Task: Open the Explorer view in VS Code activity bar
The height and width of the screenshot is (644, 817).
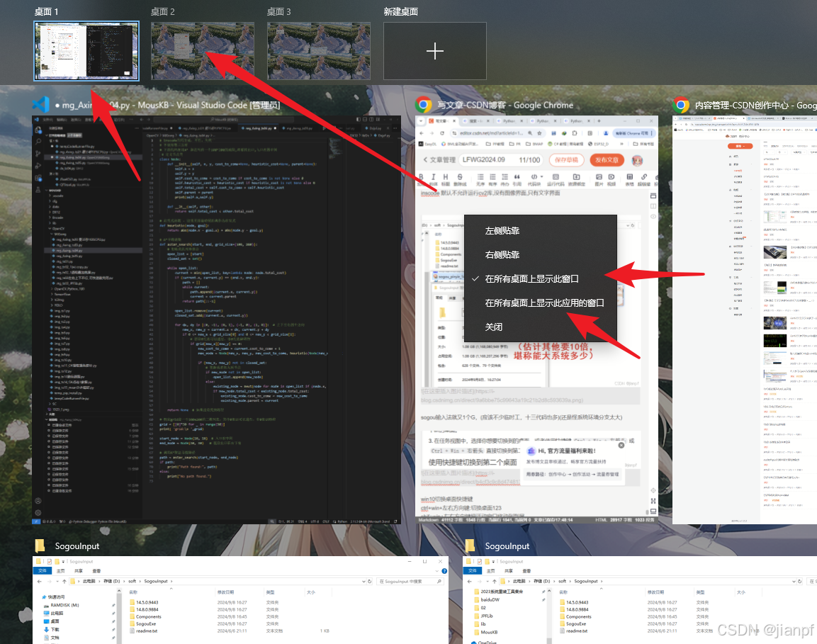Action: [38, 130]
